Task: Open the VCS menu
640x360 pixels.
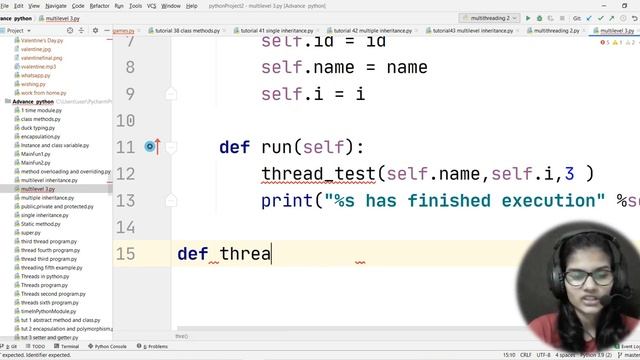Action: [151, 6]
